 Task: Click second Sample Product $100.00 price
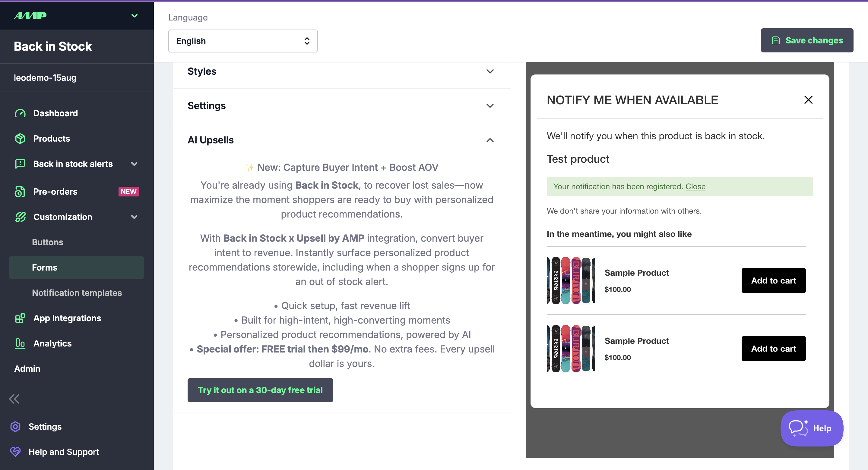point(617,358)
